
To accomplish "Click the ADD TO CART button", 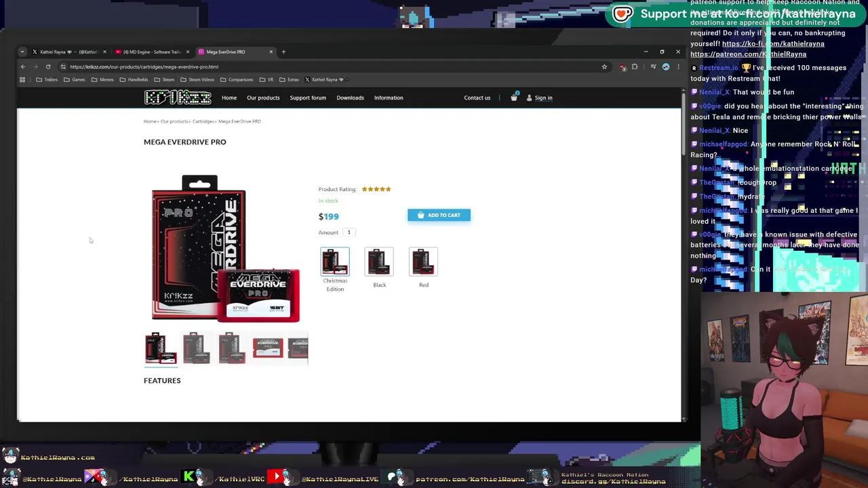I will [x=439, y=215].
